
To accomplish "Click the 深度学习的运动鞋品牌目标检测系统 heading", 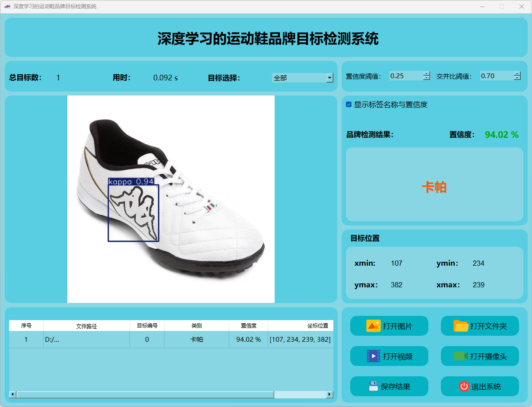I will (268, 39).
